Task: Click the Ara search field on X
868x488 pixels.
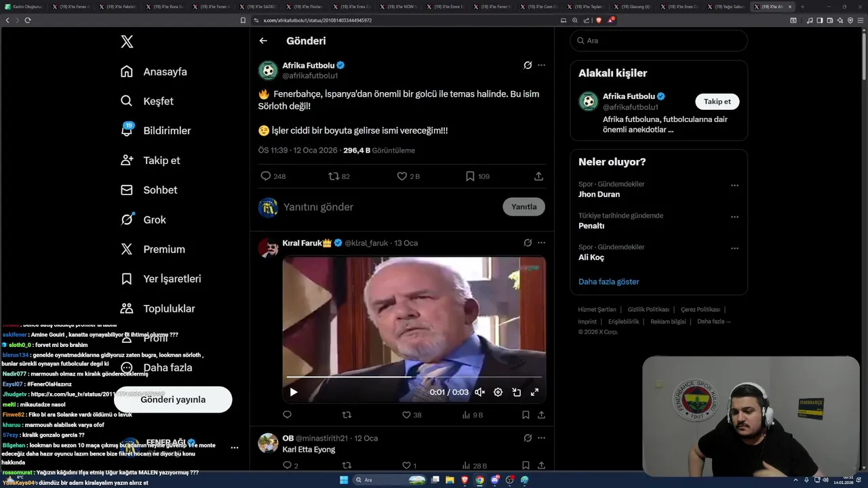Action: click(658, 41)
